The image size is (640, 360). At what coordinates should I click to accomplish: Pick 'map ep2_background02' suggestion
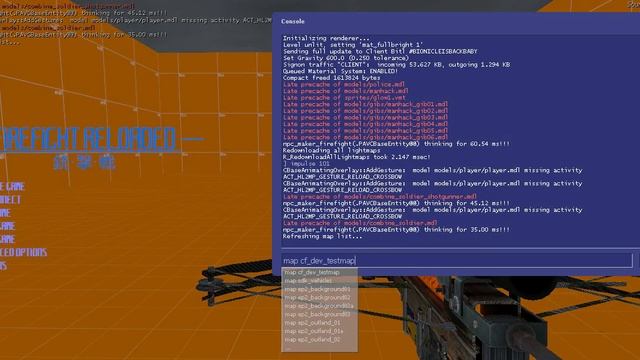pos(319,298)
